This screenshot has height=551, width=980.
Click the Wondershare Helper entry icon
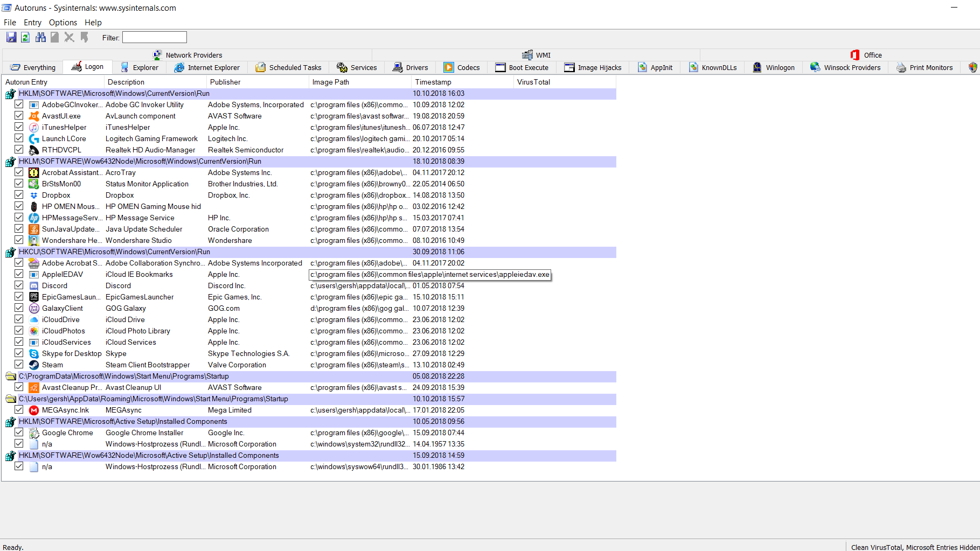point(34,240)
